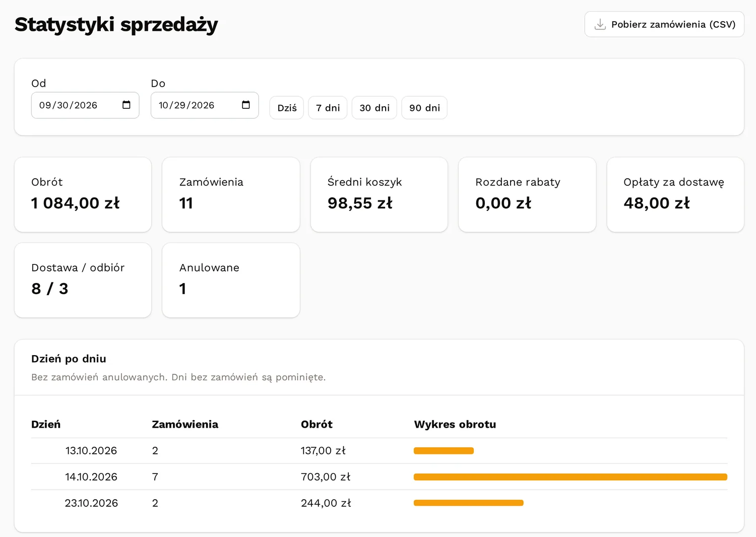Click the turnover bar for 14.10.2026
756x537 pixels.
click(571, 477)
